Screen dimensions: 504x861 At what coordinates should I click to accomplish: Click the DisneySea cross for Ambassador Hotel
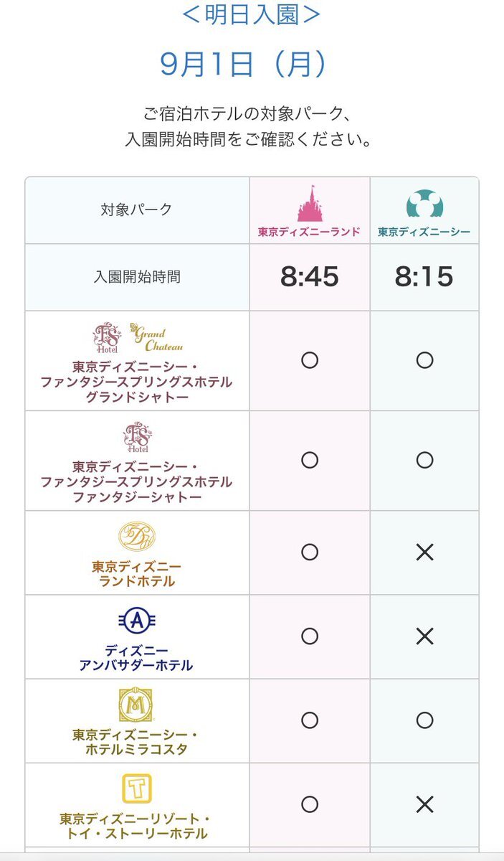(424, 636)
